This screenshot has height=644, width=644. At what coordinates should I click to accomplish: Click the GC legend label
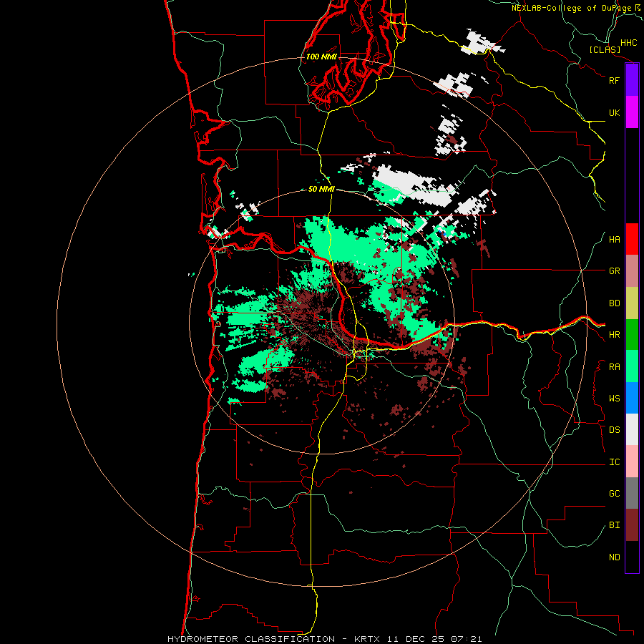click(x=614, y=494)
